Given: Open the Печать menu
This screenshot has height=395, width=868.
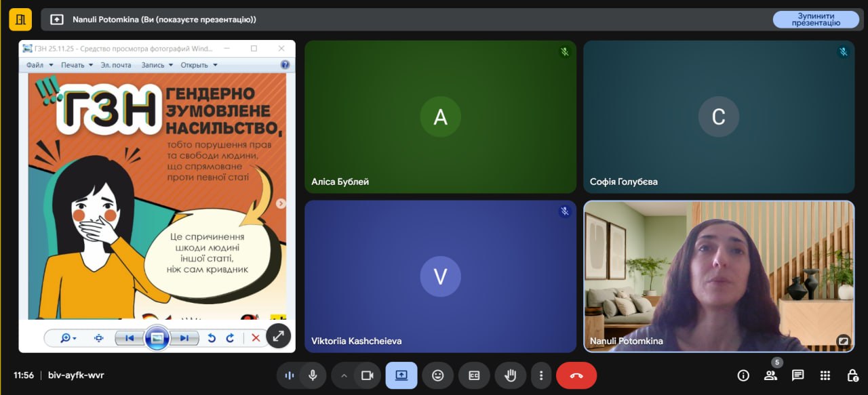Looking at the screenshot, I should click(77, 65).
